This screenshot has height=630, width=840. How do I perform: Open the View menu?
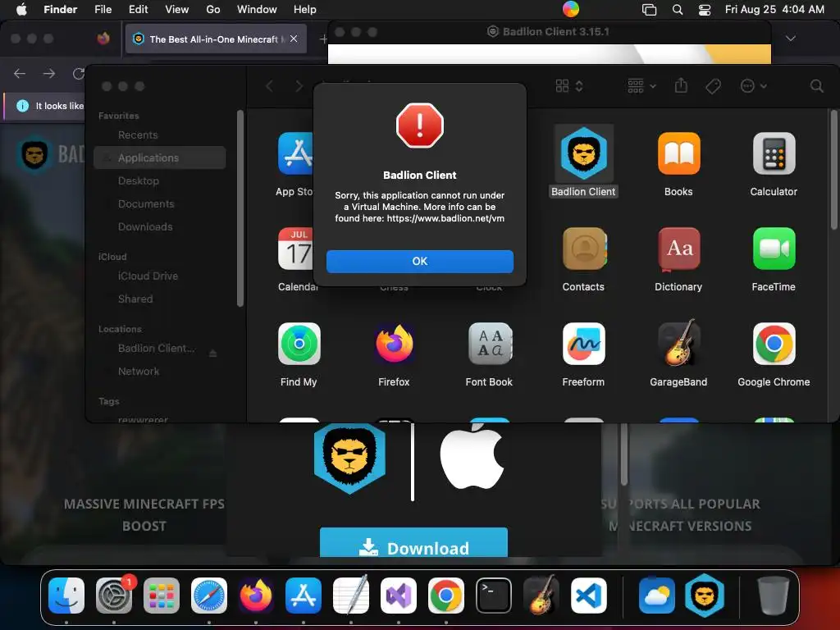click(x=176, y=9)
